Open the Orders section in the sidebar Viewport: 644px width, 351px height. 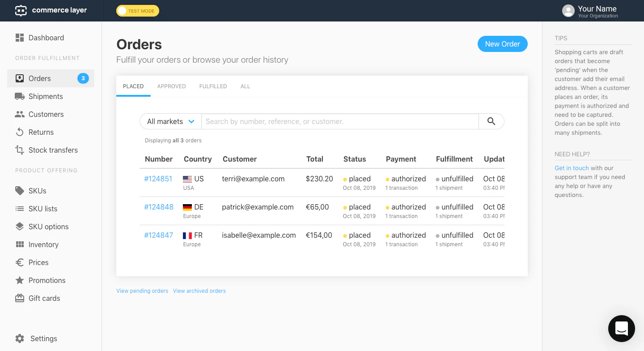coord(39,78)
